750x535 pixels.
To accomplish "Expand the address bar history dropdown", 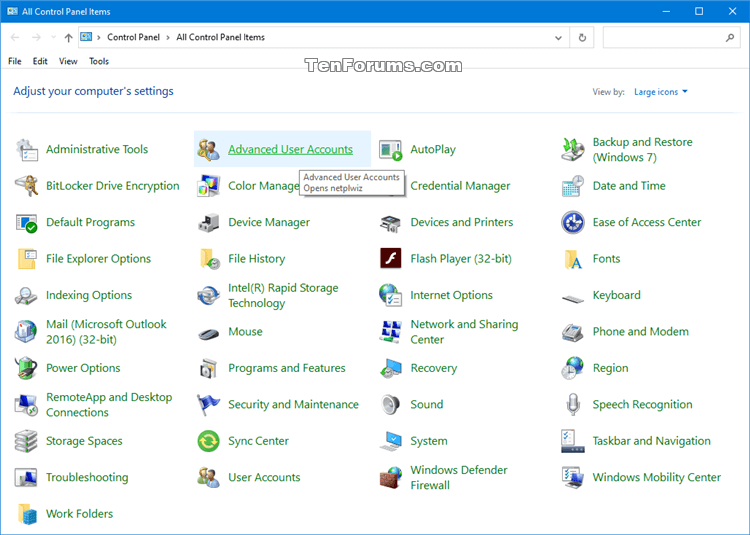I will (x=558, y=38).
